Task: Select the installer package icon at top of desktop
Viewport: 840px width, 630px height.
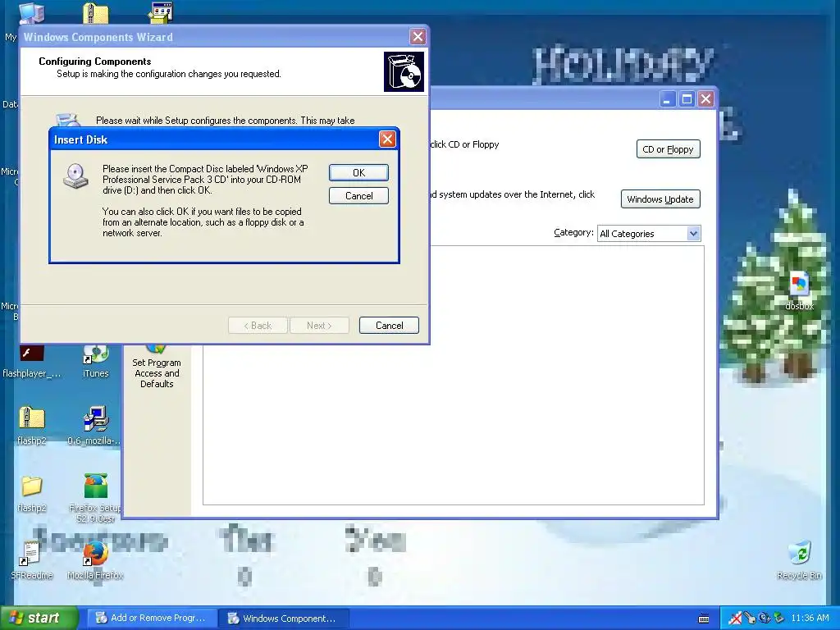Action: [x=160, y=13]
